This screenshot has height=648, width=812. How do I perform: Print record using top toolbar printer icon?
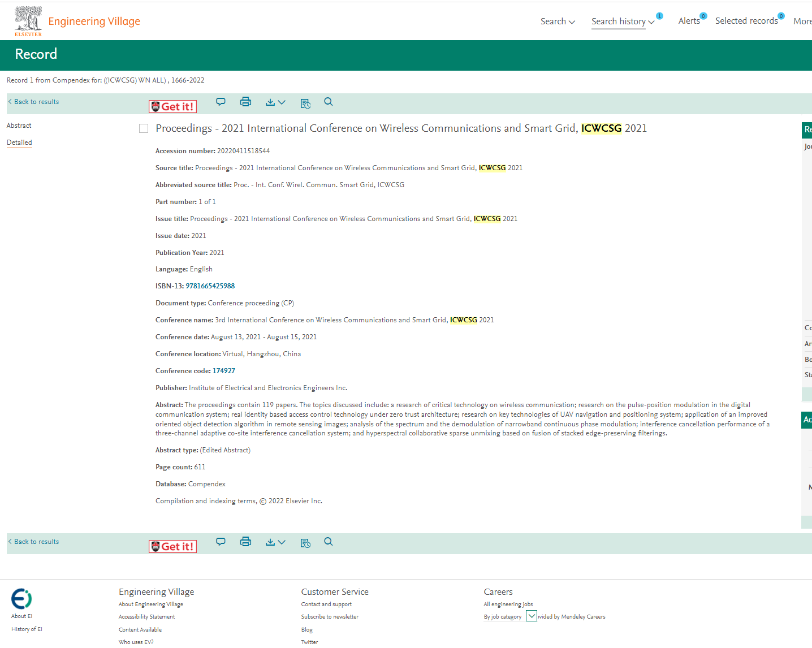[245, 102]
